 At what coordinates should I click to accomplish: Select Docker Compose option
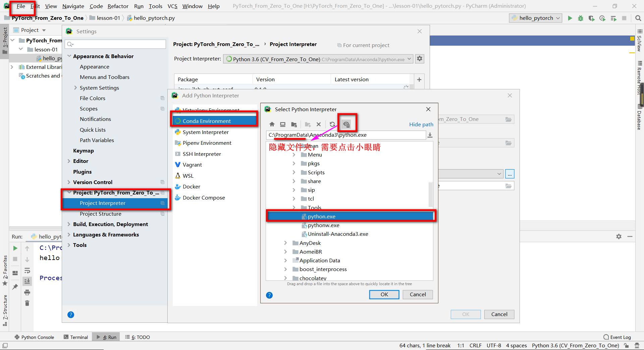(204, 198)
